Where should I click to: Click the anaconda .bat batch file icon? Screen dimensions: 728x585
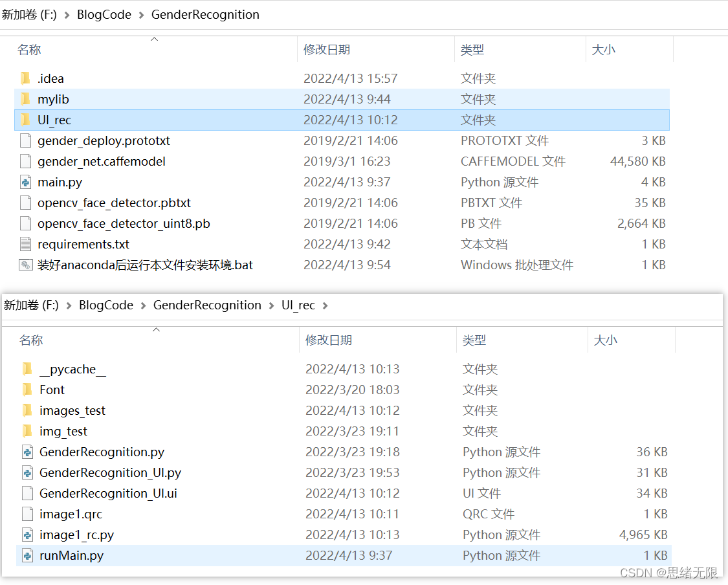pyautogui.click(x=25, y=265)
